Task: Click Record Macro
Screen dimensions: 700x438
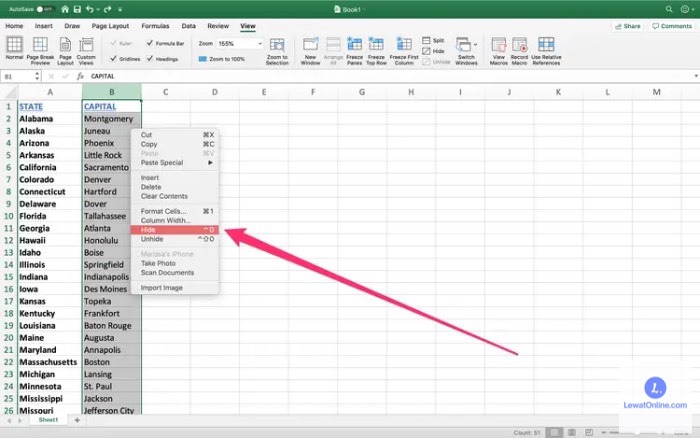Action: 519,50
